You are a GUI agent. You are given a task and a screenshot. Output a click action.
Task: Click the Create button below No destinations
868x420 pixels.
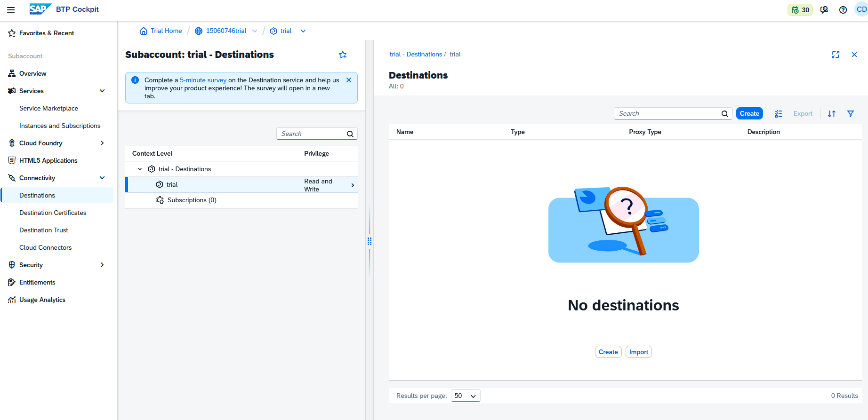[x=608, y=352]
